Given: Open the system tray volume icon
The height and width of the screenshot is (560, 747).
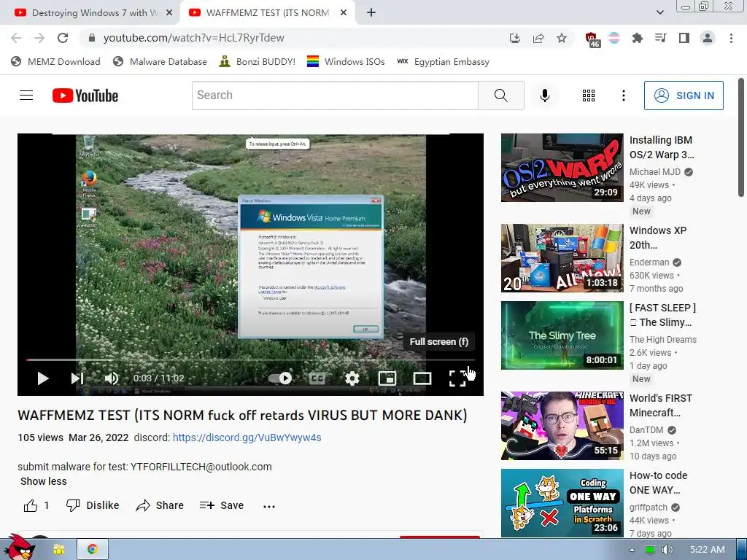Looking at the screenshot, I should (x=667, y=550).
